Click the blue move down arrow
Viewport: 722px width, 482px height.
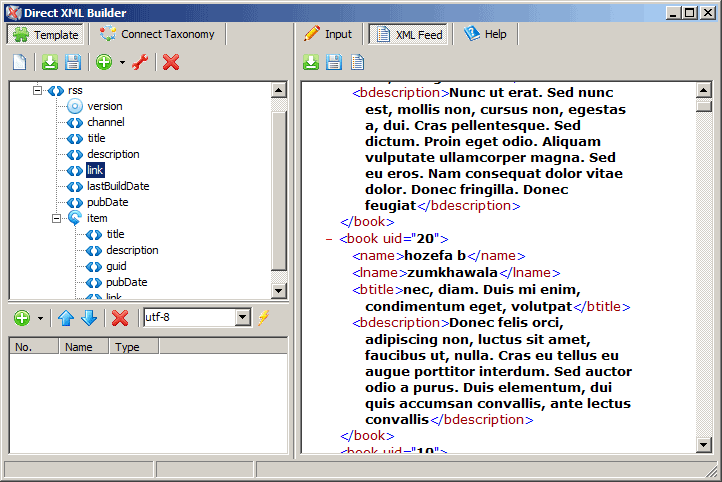pyautogui.click(x=88, y=318)
